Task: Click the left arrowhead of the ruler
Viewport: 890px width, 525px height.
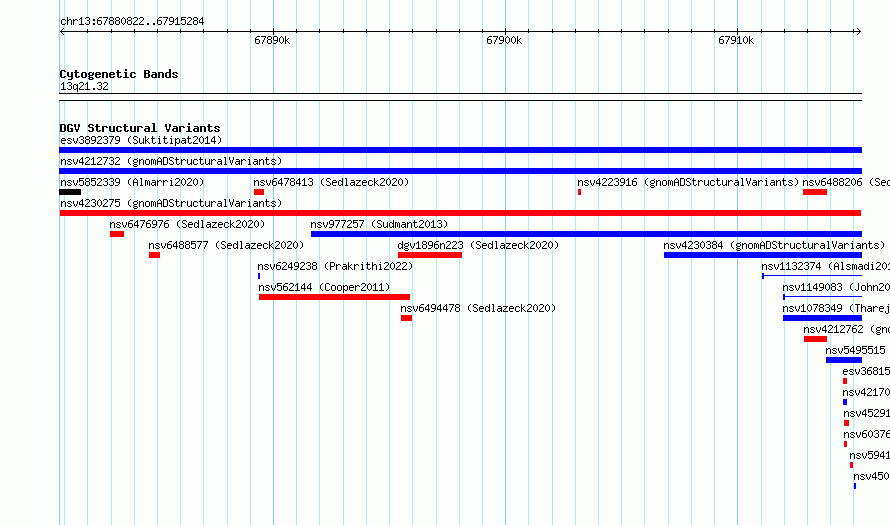Action: (62, 32)
